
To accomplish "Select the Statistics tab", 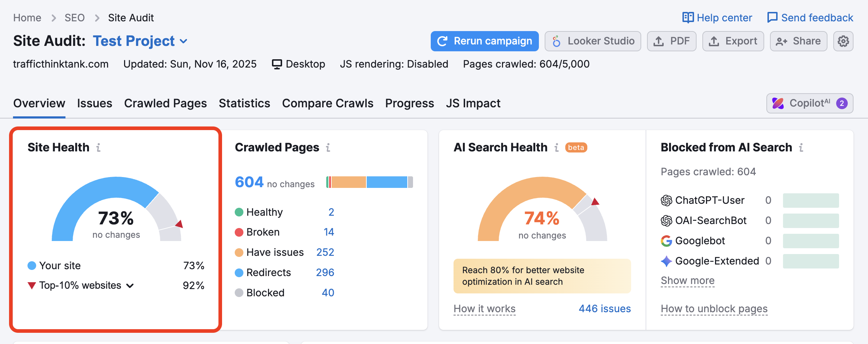I will [244, 103].
